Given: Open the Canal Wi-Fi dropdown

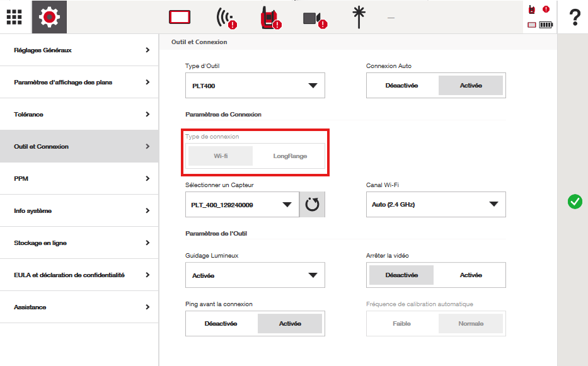Looking at the screenshot, I should [x=435, y=205].
